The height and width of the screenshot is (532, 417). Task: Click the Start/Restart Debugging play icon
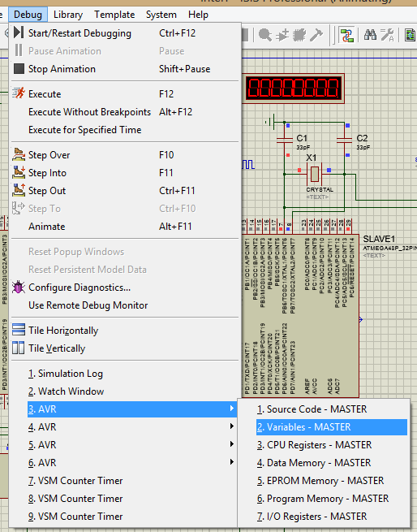coord(19,33)
